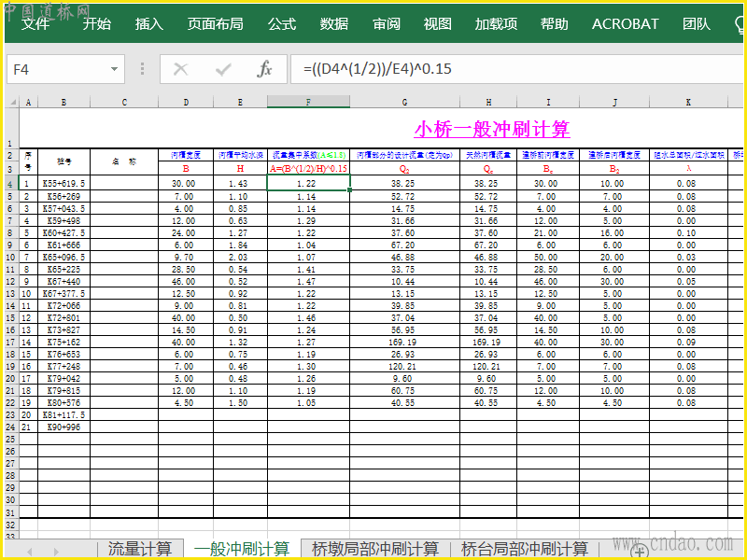Switch to 桥墩局部冲刷计算 sheet tab
This screenshot has height=560, width=747.
click(375, 549)
